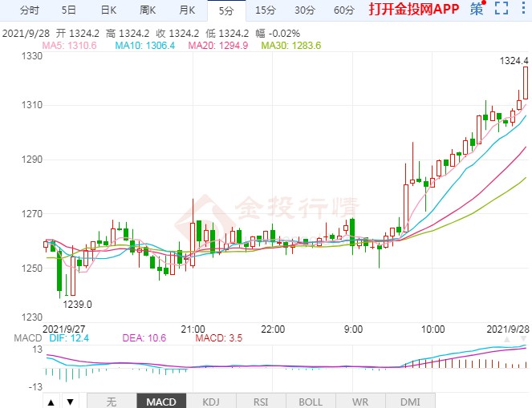Turn on the RSI indicator
Viewport: 532px width, 408px height.
pos(261,401)
